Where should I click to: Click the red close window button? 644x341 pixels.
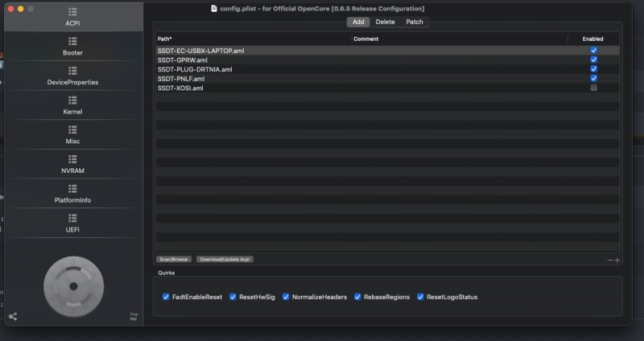click(10, 9)
